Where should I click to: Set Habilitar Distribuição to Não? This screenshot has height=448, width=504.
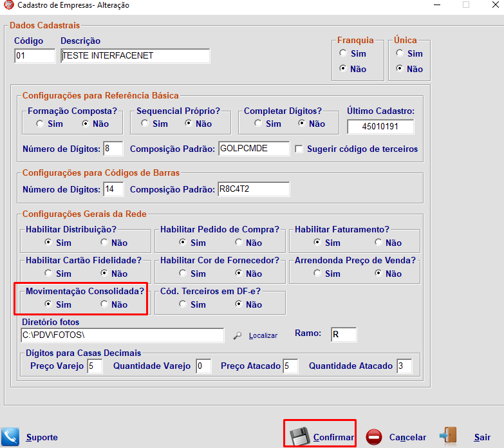tap(104, 242)
